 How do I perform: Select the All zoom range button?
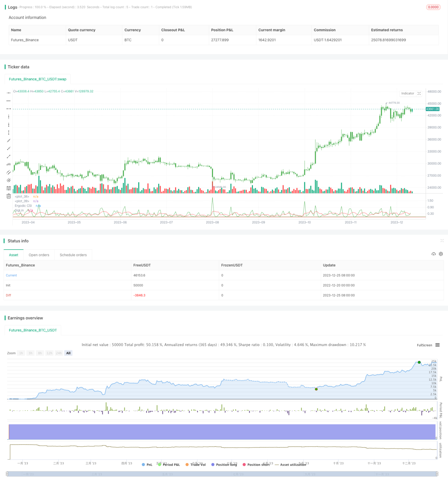(x=68, y=353)
